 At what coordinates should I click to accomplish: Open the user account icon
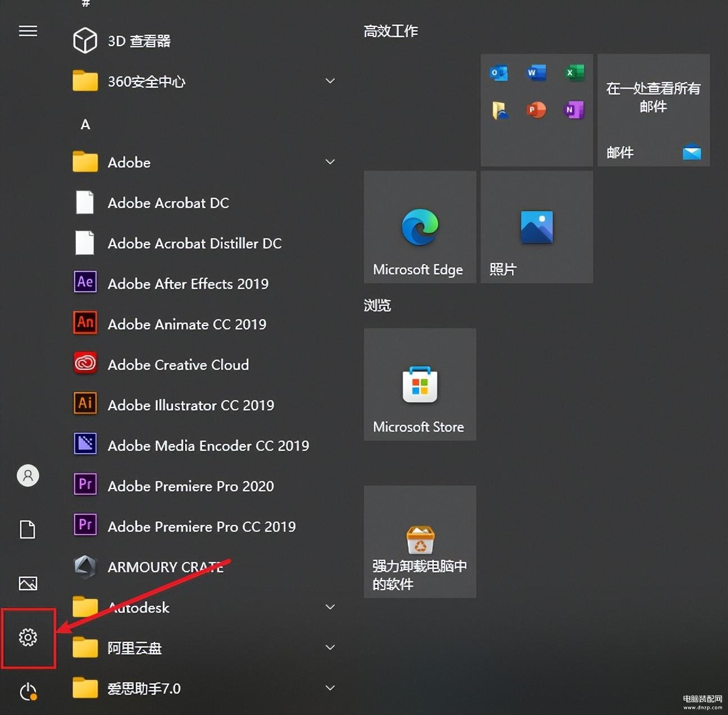click(28, 476)
